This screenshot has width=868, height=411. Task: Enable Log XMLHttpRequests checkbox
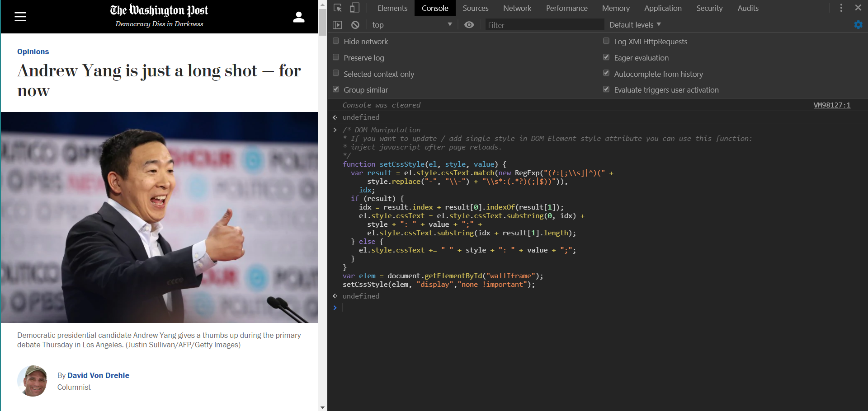(606, 41)
